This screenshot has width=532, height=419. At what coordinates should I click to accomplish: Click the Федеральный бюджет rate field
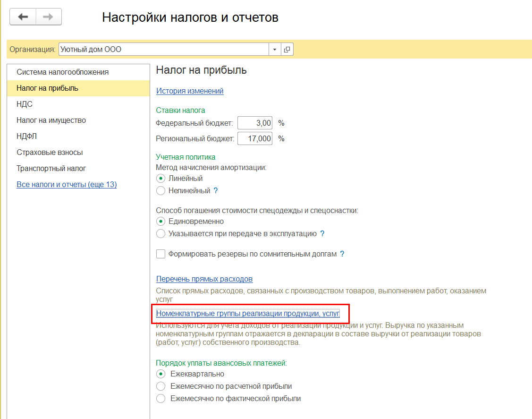click(255, 123)
